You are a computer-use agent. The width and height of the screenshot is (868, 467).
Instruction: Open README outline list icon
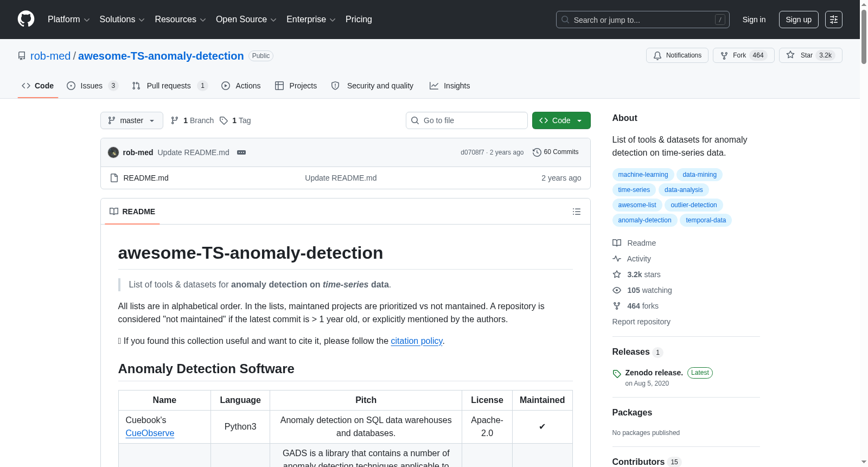tap(577, 212)
